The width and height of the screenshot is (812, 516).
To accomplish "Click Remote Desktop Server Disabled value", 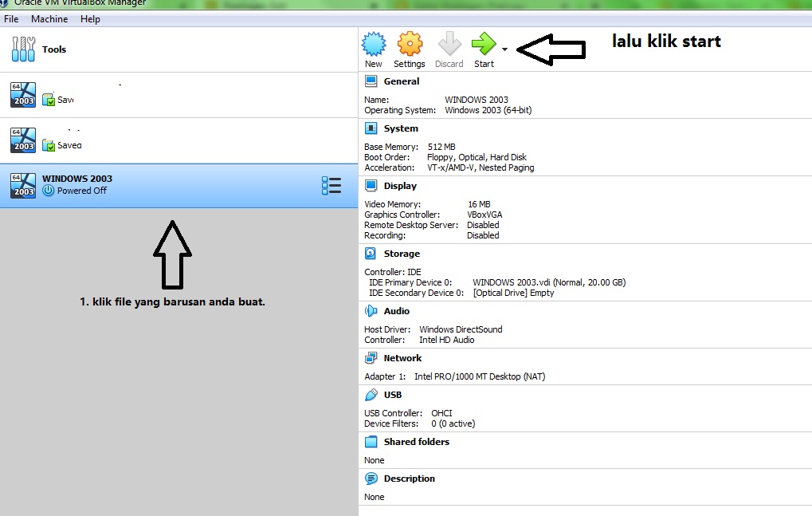I will (483, 226).
